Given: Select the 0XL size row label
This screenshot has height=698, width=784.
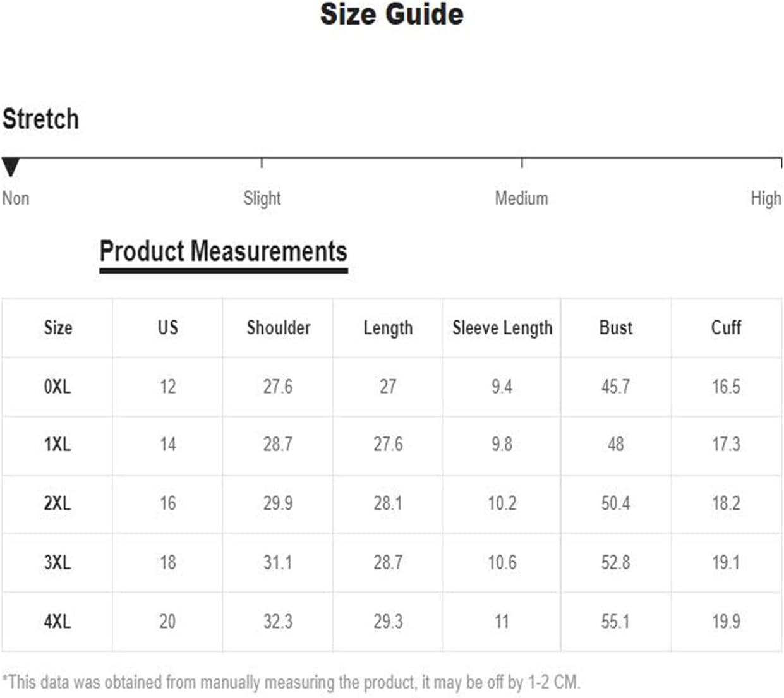Looking at the screenshot, I should 57,386.
